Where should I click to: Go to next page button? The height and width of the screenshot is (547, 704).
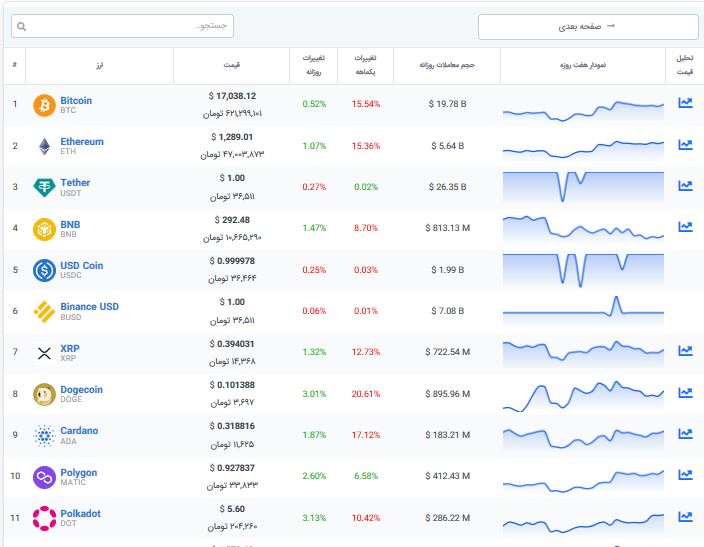[588, 26]
